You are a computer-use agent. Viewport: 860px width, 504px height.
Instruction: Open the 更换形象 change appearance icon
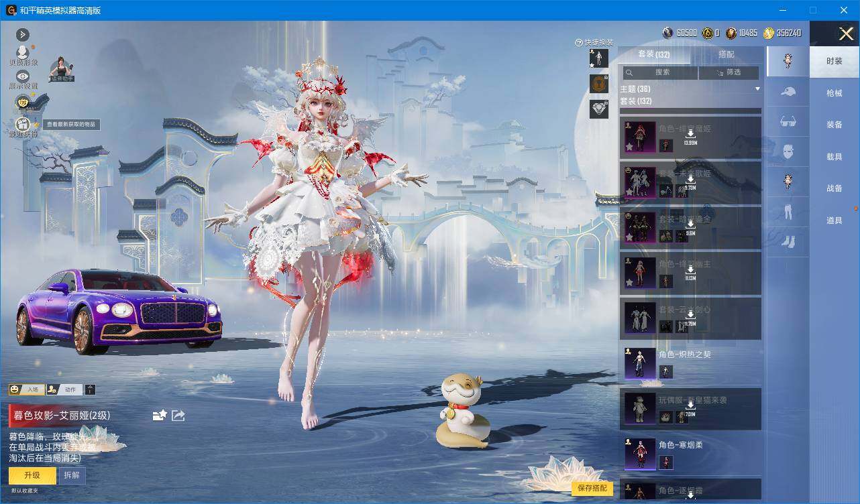[23, 53]
